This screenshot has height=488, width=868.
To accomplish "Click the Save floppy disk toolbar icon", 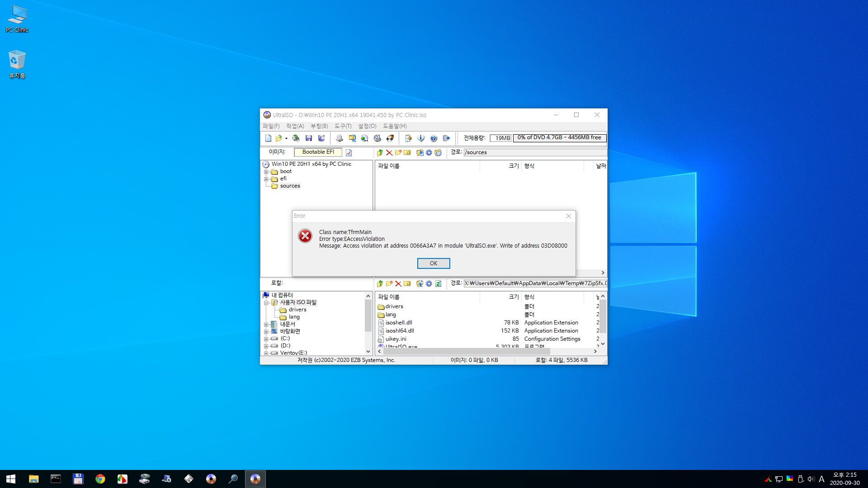I will (309, 138).
